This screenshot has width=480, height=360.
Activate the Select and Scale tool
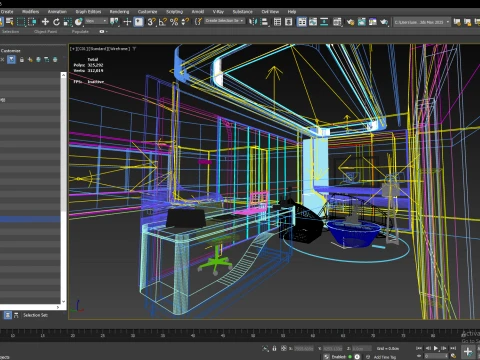point(67,22)
